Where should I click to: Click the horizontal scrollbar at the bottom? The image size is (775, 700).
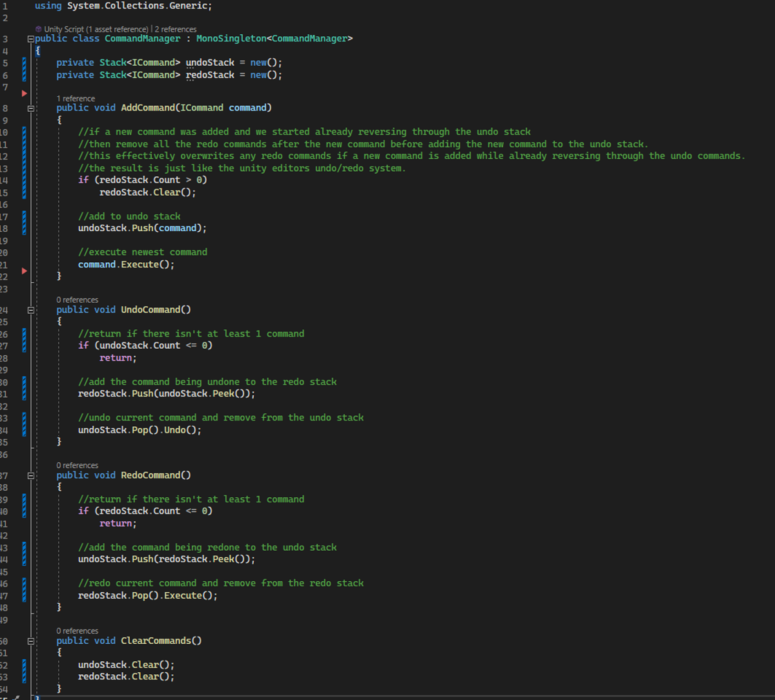tap(407, 697)
